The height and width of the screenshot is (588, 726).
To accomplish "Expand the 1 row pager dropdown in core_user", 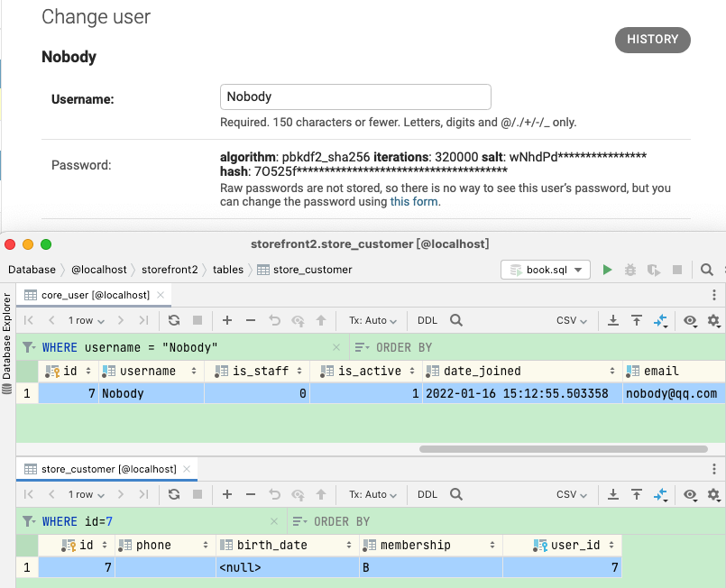I will pos(87,320).
